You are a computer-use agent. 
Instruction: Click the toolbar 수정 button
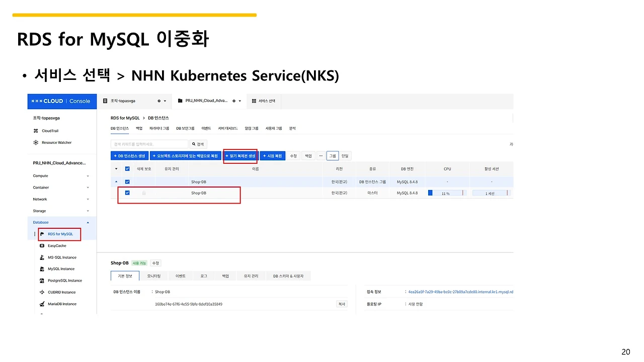tap(293, 156)
